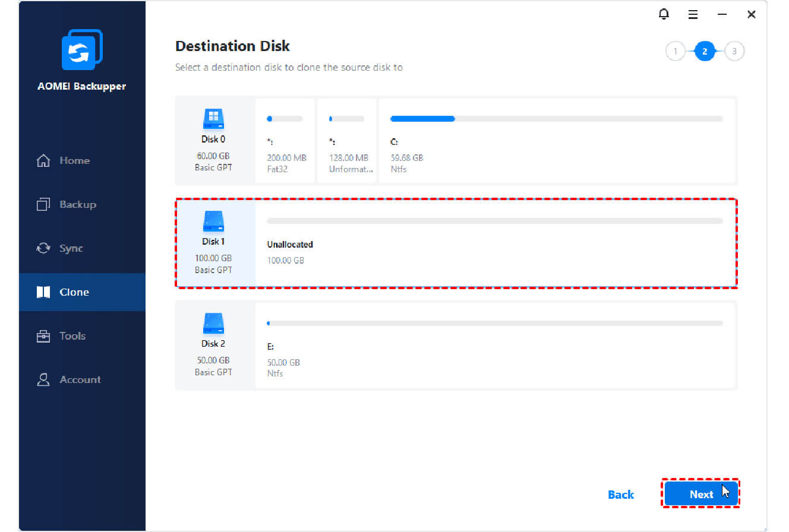Click the 50.00 GB Basic GPT text
This screenshot has height=532, width=789.
tap(213, 366)
